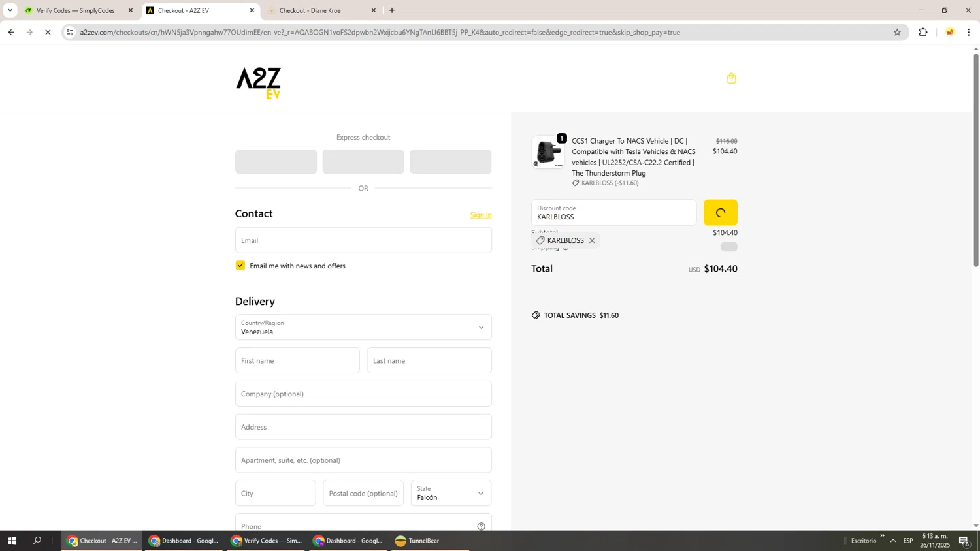The image size is (980, 551).
Task: Bookmark this page with star icon
Action: pyautogui.click(x=897, y=32)
